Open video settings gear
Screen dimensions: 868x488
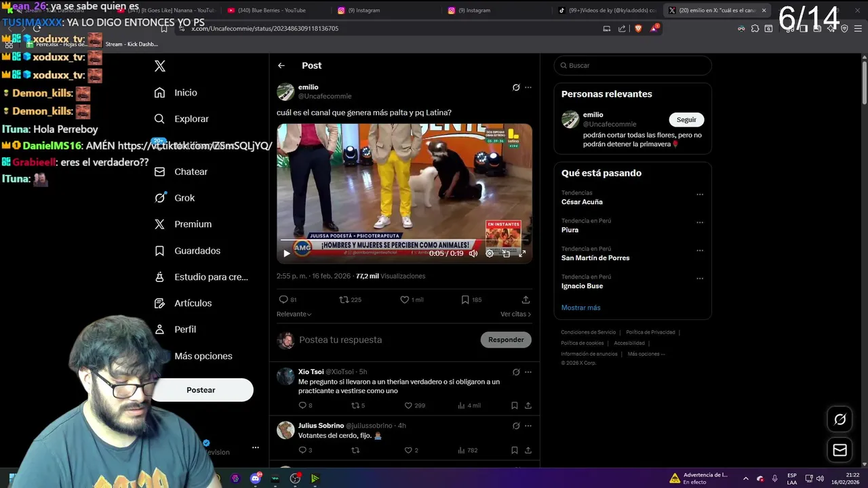click(x=490, y=253)
